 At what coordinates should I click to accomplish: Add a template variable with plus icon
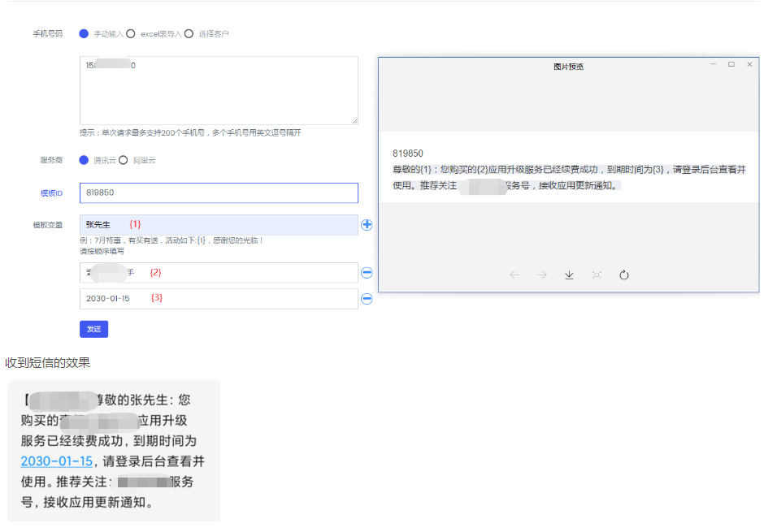[x=367, y=224]
